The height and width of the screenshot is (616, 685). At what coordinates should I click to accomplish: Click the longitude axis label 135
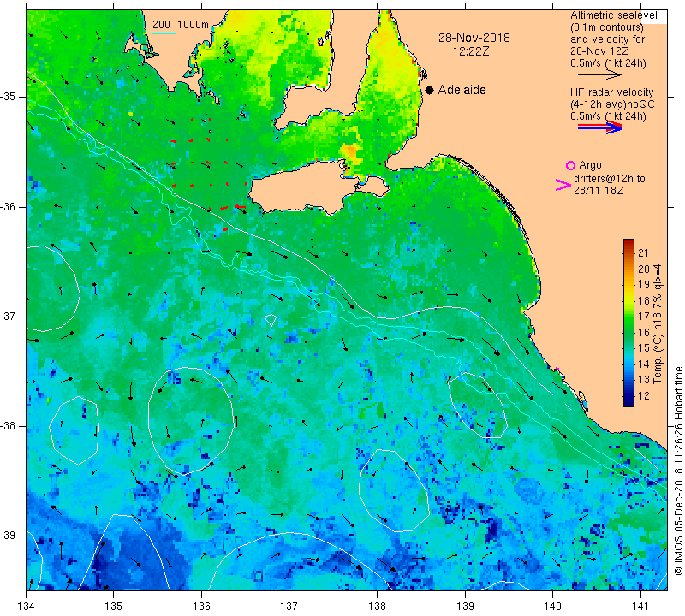pos(114,606)
